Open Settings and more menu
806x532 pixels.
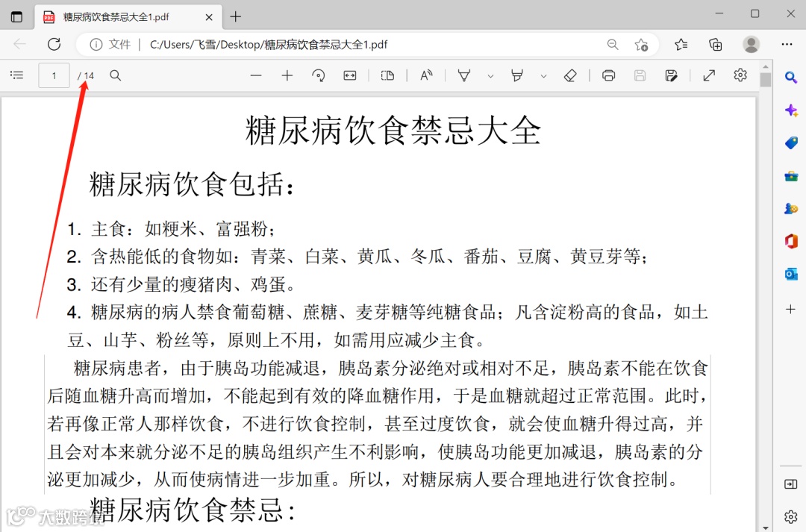click(x=787, y=45)
